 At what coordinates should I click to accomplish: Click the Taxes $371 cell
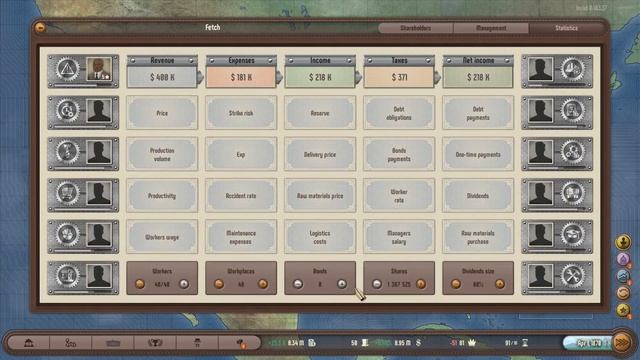point(399,77)
